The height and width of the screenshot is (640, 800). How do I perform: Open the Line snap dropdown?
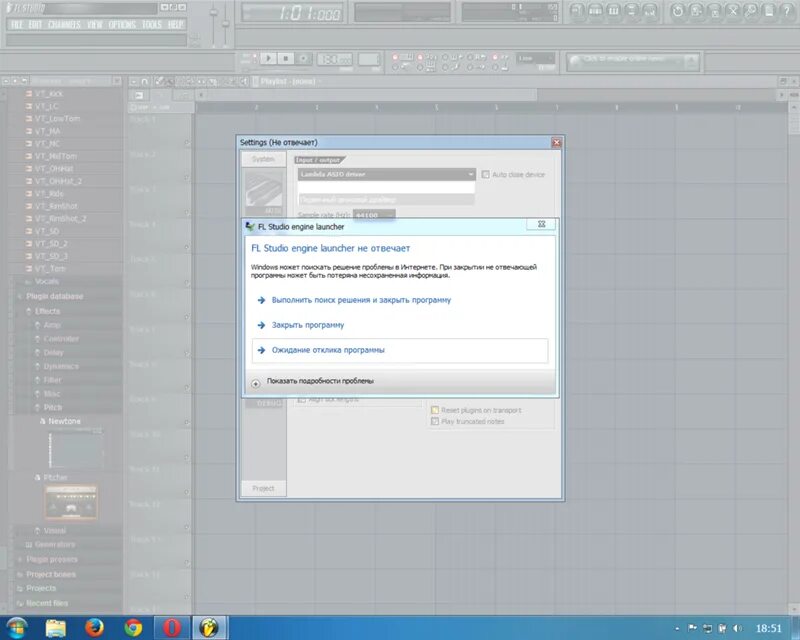[535, 58]
